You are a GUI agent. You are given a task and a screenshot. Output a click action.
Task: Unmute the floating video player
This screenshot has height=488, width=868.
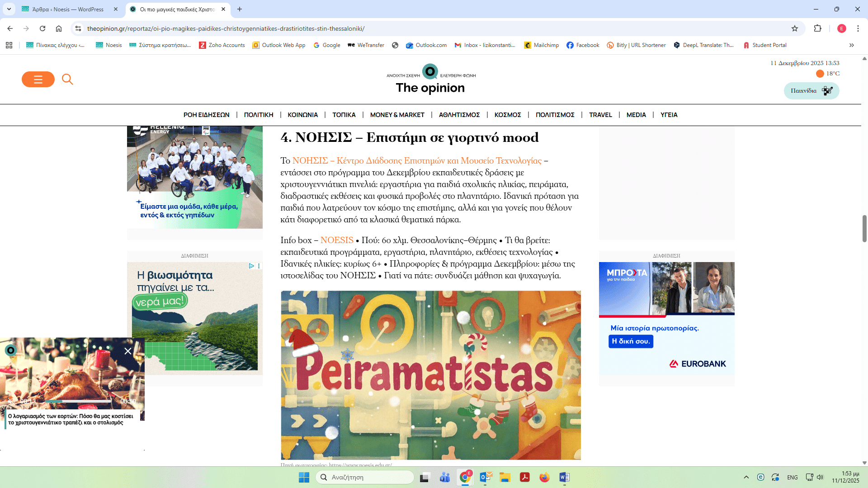(x=11, y=401)
